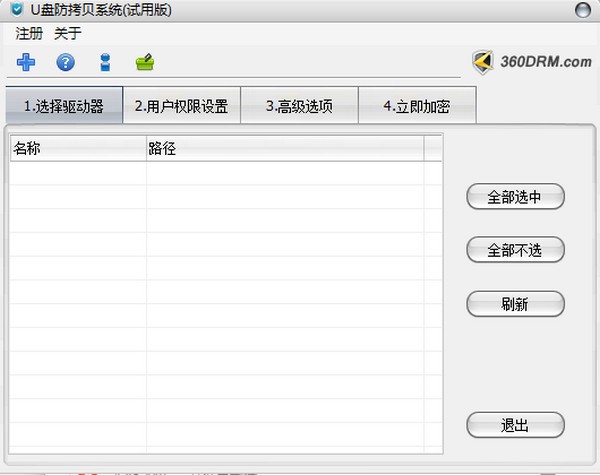Open help via the blue question mark icon

pyautogui.click(x=65, y=62)
